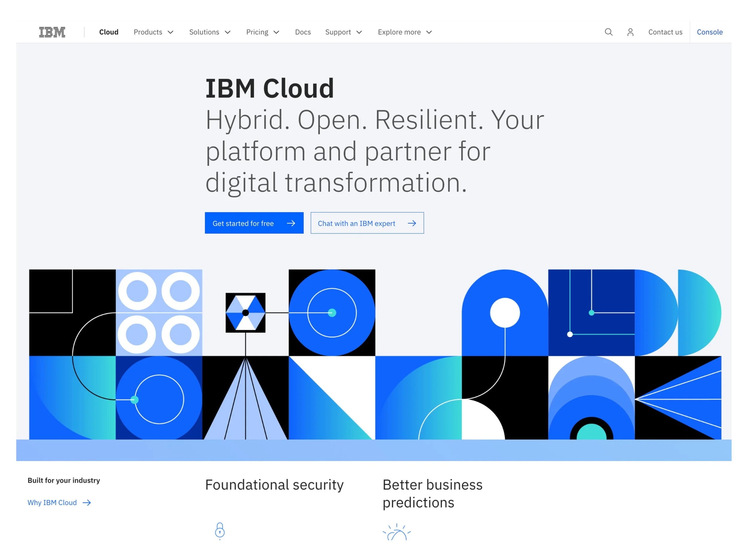The image size is (747, 560).
Task: Click the padlock security icon
Action: [x=220, y=531]
